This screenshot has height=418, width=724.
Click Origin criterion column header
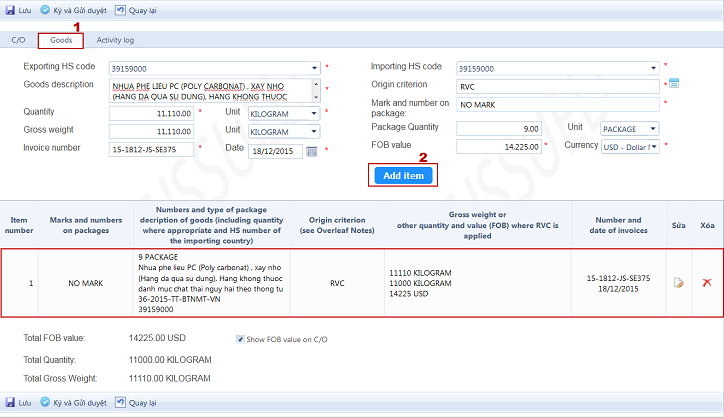337,225
